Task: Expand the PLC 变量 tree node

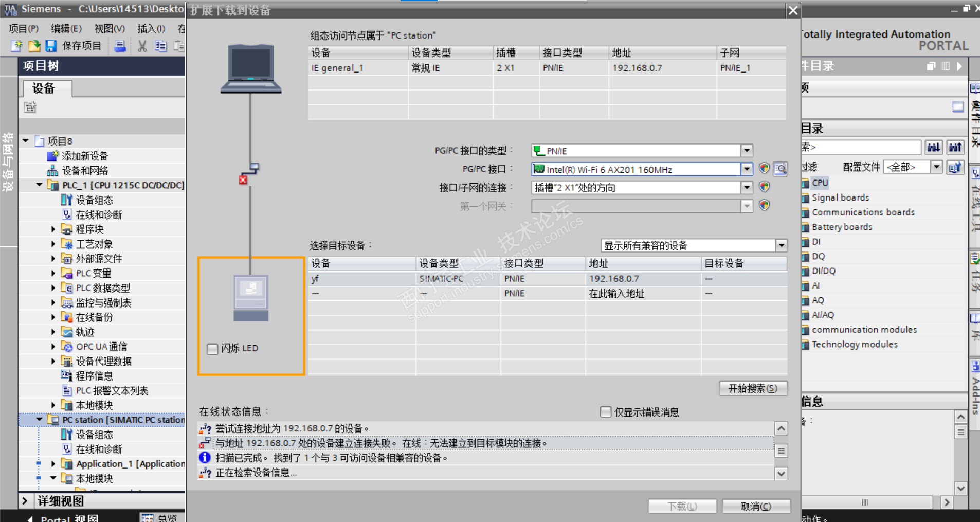Action: pyautogui.click(x=53, y=273)
